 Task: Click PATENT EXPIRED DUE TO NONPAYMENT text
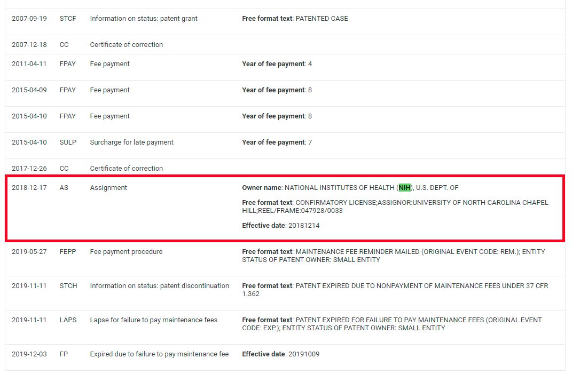[x=395, y=290]
